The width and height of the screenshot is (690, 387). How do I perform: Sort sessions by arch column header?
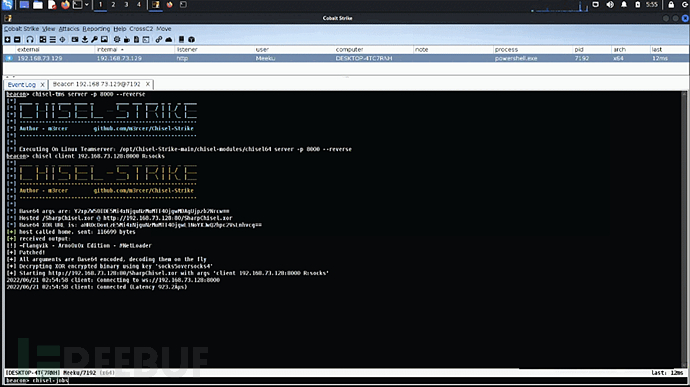(631, 49)
